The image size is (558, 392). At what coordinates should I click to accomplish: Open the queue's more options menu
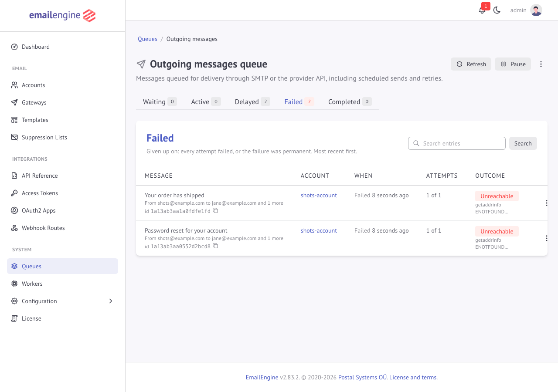(541, 64)
